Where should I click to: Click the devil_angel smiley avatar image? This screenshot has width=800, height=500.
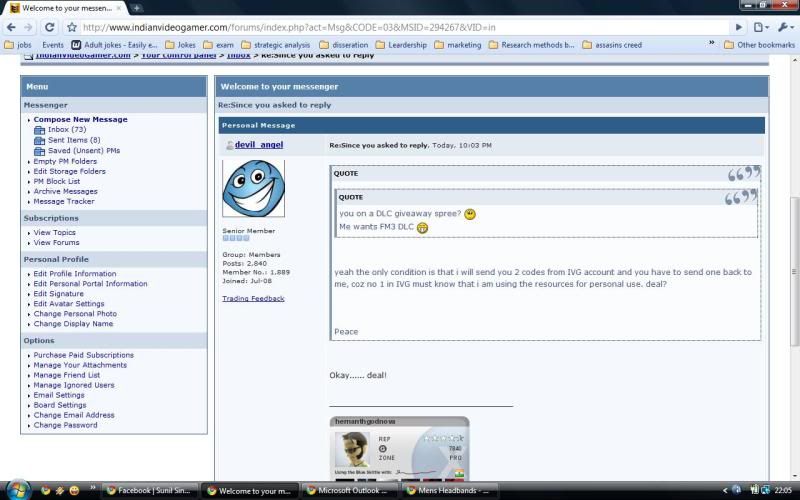(253, 189)
